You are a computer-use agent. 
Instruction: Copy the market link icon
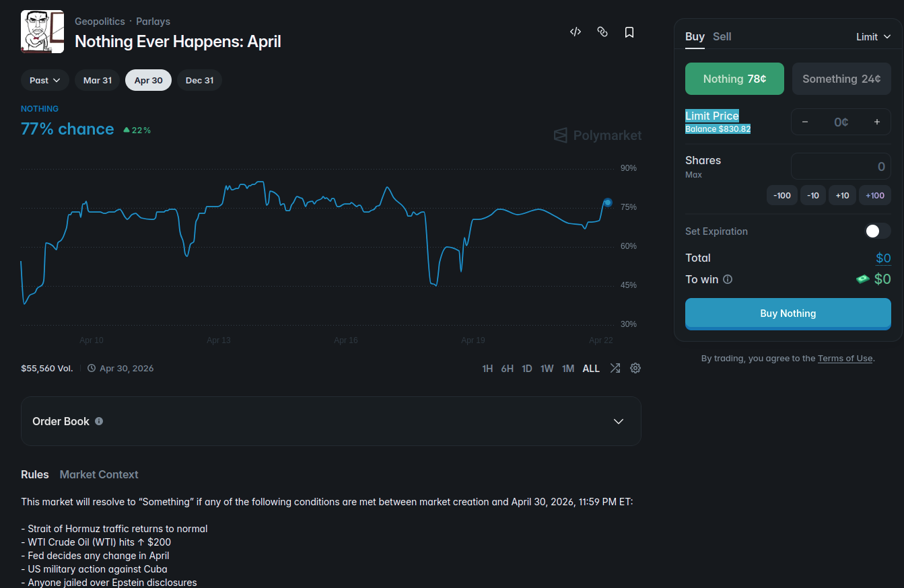click(602, 32)
